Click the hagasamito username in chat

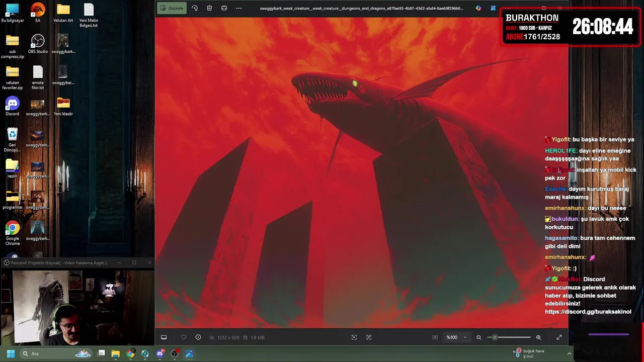561,238
